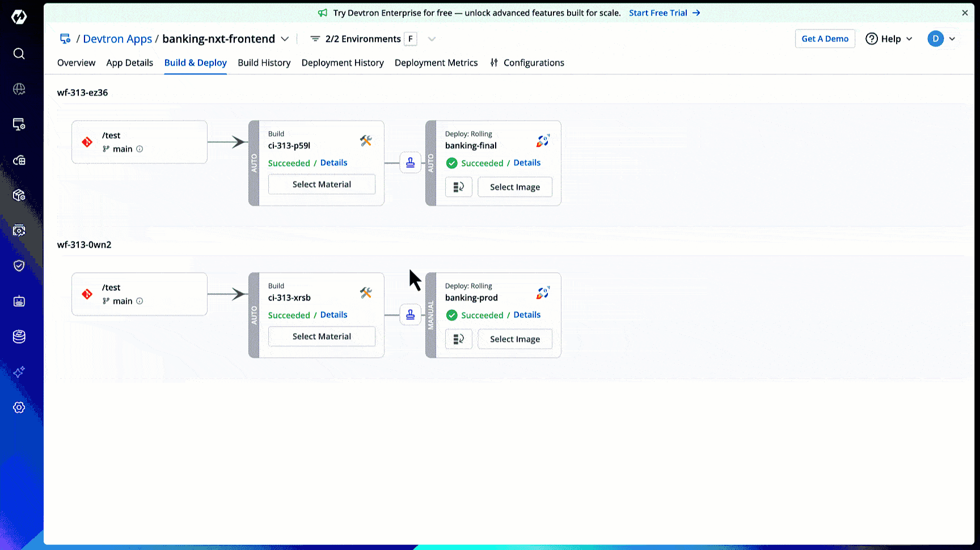The height and width of the screenshot is (550, 980).
Task: Open the Deployment Metrics tab
Action: 436,63
